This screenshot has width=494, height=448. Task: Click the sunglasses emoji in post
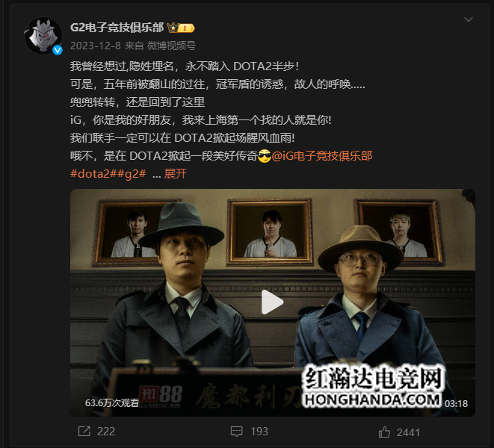[x=265, y=156]
